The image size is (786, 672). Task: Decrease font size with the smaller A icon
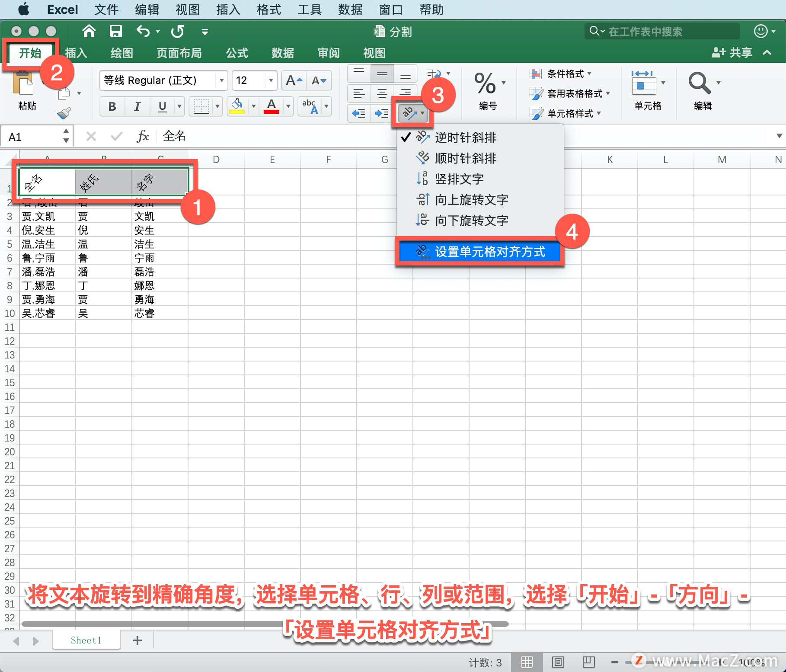coord(319,80)
